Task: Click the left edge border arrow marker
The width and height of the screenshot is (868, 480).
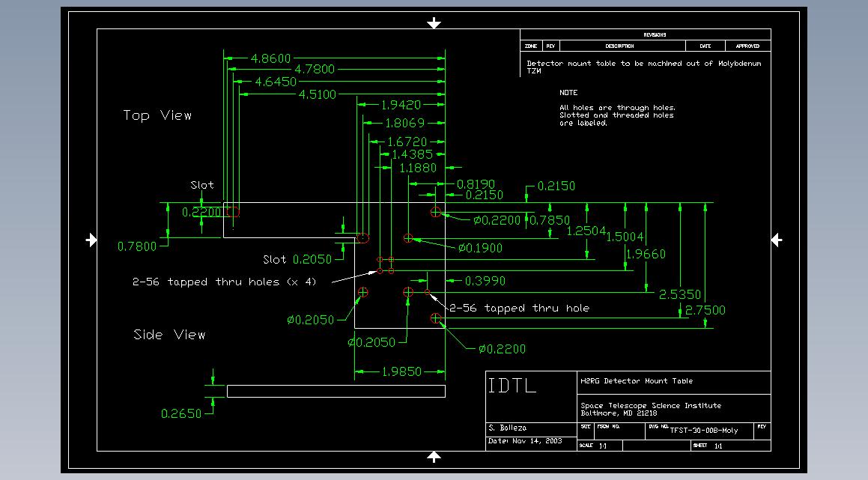Action: click(x=91, y=240)
